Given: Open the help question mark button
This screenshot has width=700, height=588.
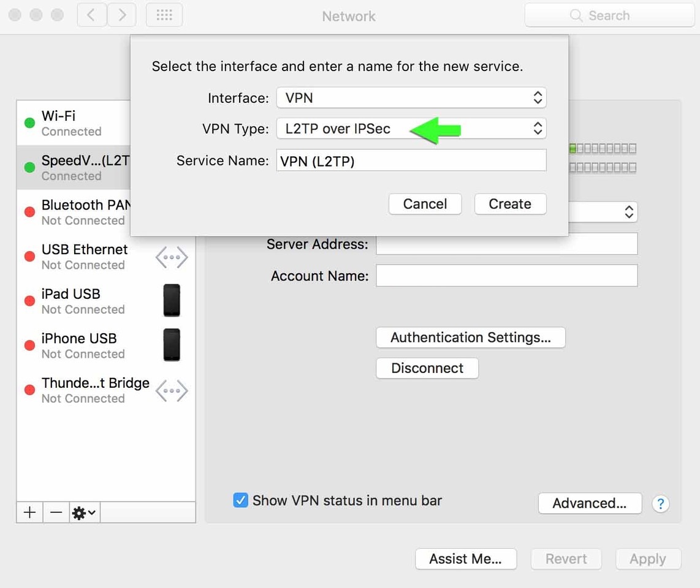Looking at the screenshot, I should click(660, 503).
